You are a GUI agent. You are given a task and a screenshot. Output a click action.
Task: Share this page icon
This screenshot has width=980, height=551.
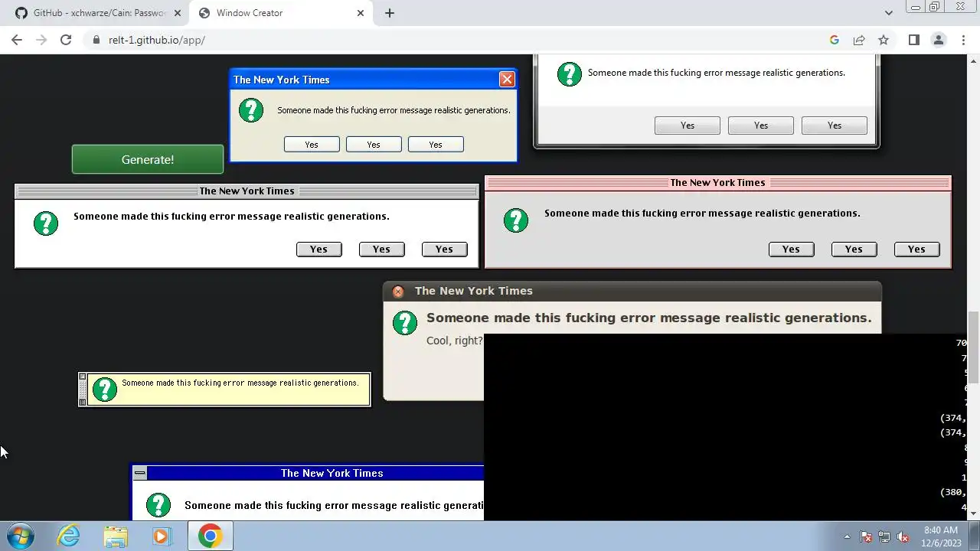tap(859, 40)
